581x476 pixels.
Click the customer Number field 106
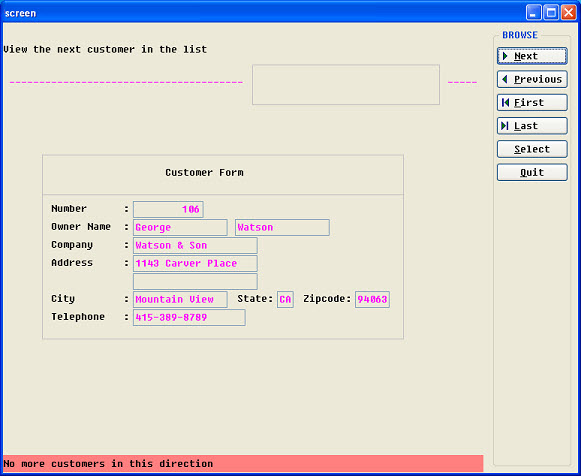(x=168, y=209)
